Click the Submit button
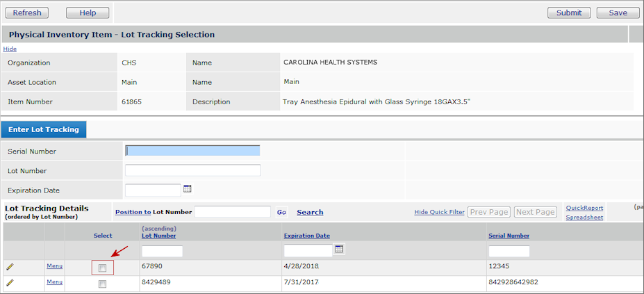Viewport: 644px width, 294px height. (569, 13)
